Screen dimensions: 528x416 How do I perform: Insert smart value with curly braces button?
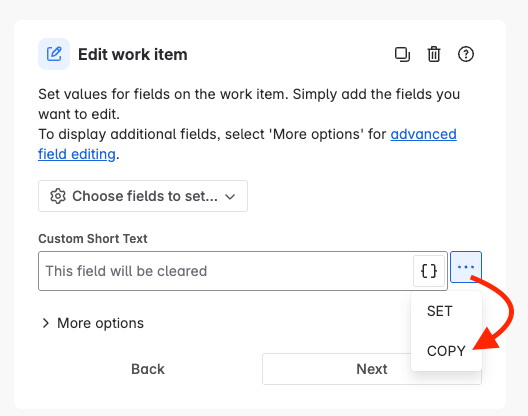click(429, 271)
